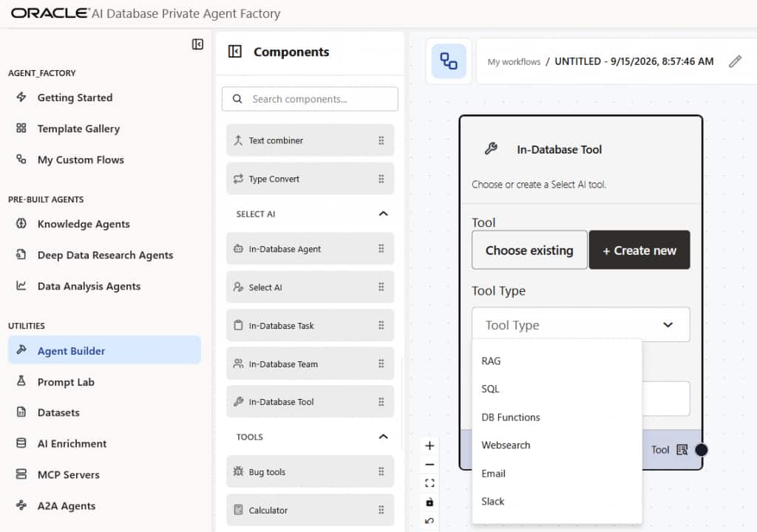757x532 pixels.
Task: Open the Tool Type dropdown
Action: (x=581, y=325)
